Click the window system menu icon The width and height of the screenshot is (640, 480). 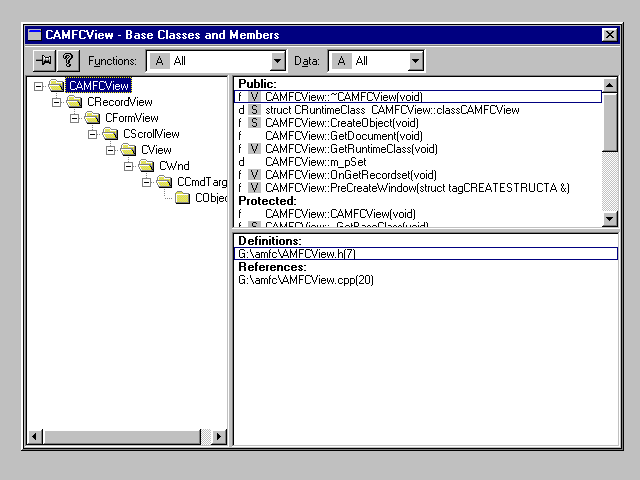[35, 34]
